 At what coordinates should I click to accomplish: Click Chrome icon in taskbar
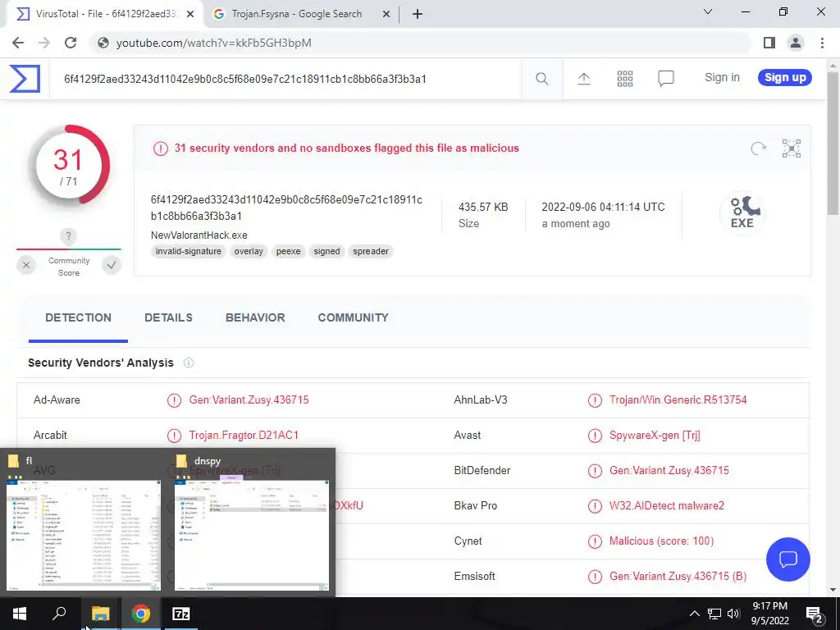click(141, 614)
